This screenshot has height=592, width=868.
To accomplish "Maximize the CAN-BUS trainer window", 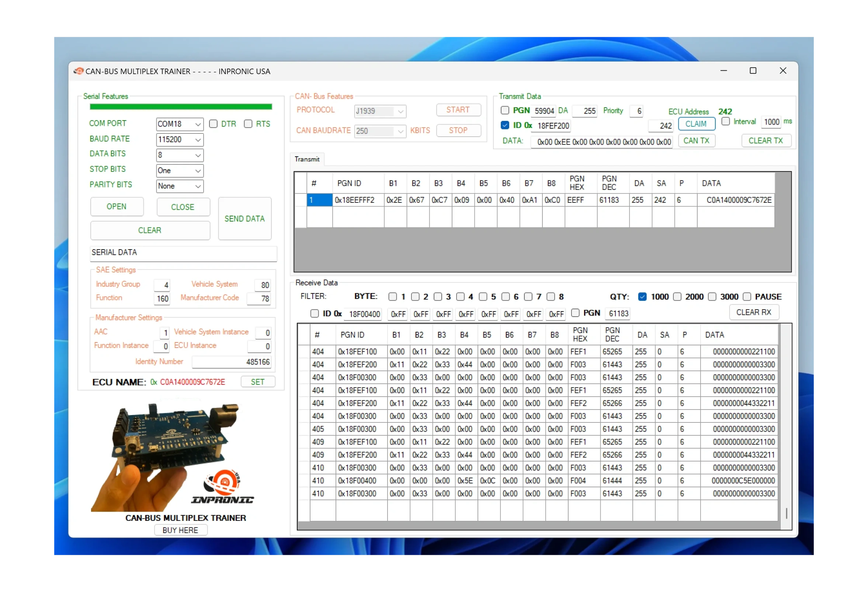I will (753, 71).
